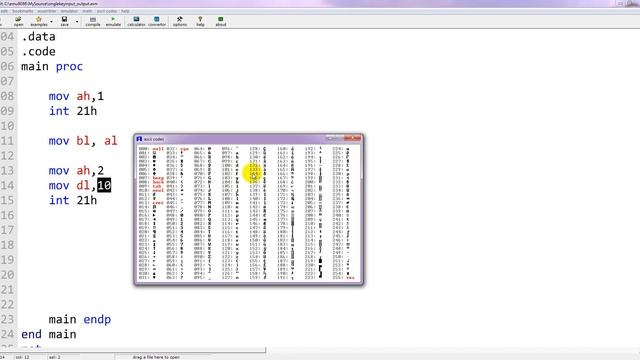The height and width of the screenshot is (360, 640).
Task: Click the 'main endp' line
Action: (80, 319)
